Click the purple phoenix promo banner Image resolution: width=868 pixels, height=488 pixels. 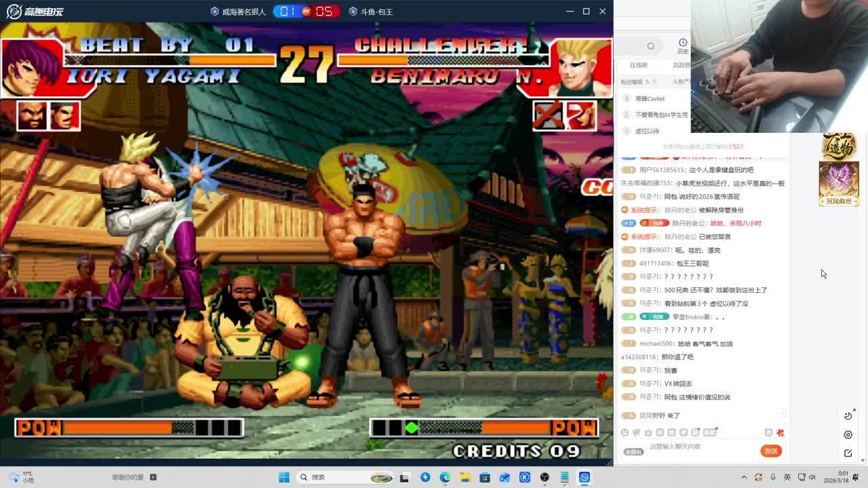coord(839,183)
